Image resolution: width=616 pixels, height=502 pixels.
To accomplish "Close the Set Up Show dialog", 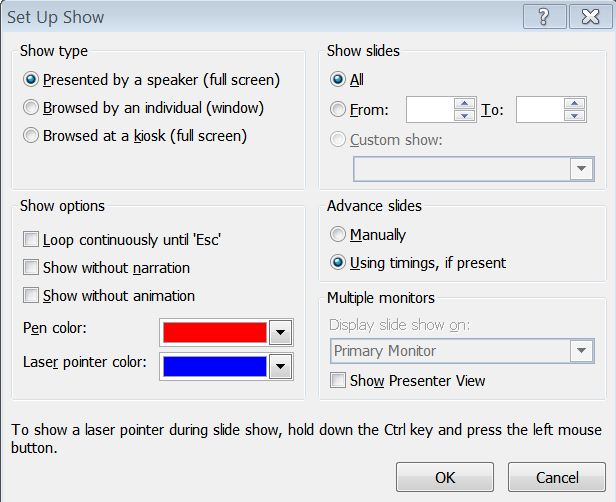I will [x=584, y=16].
